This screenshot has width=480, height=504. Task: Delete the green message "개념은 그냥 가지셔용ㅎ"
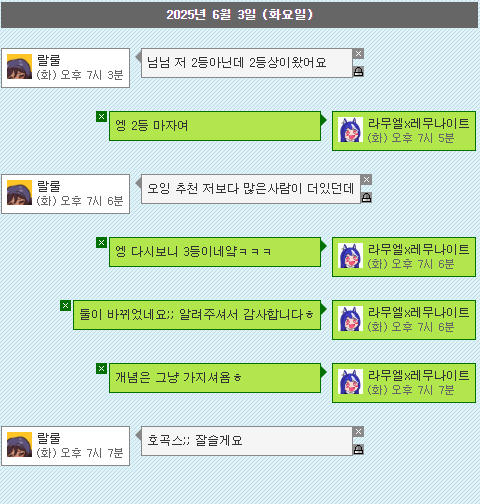(x=101, y=369)
